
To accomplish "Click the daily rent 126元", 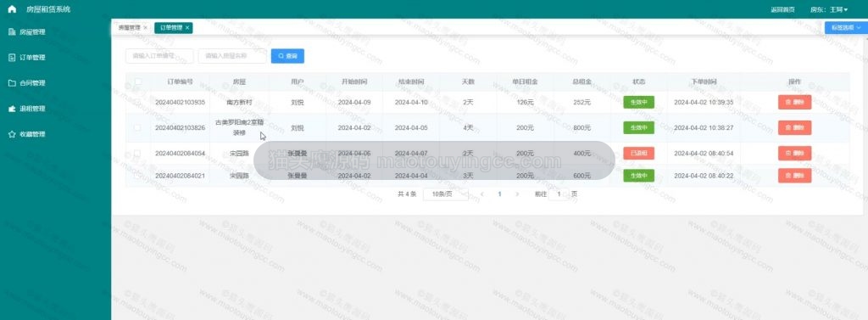I will tap(525, 102).
